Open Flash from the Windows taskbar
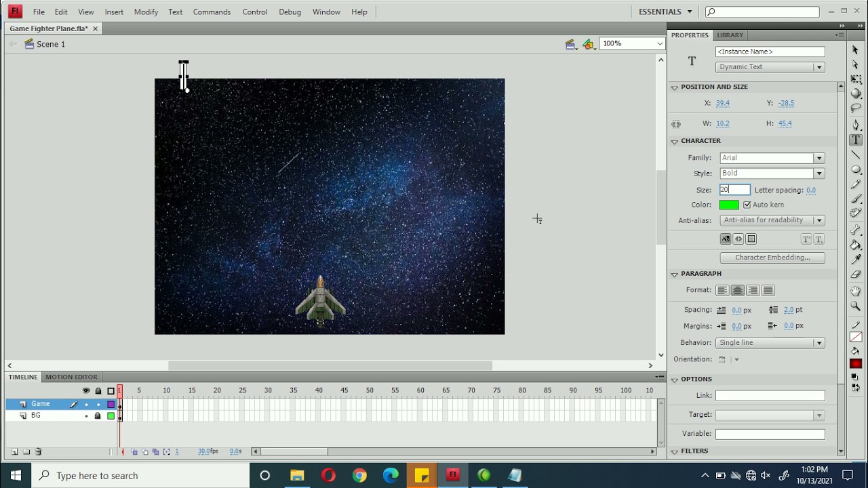 (453, 475)
